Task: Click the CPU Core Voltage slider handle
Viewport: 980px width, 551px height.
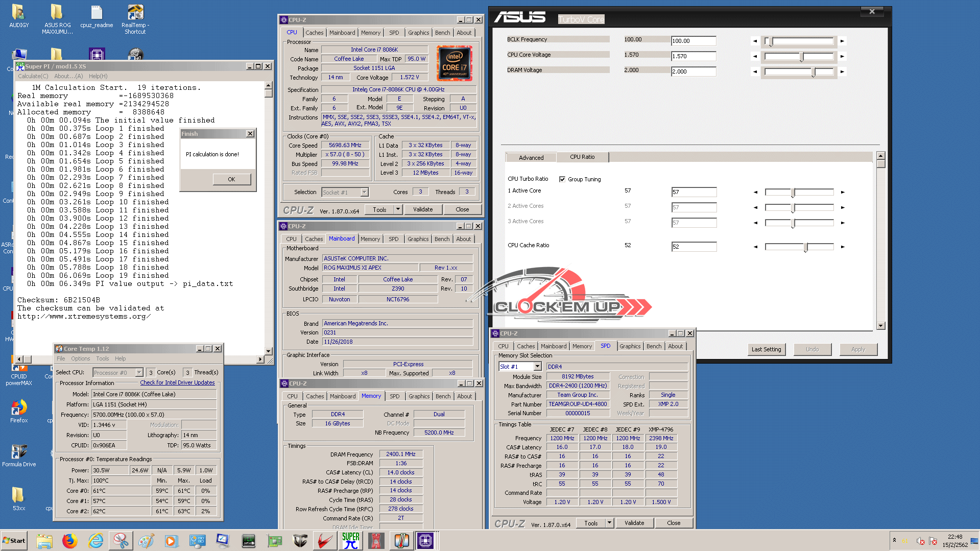Action: point(801,56)
